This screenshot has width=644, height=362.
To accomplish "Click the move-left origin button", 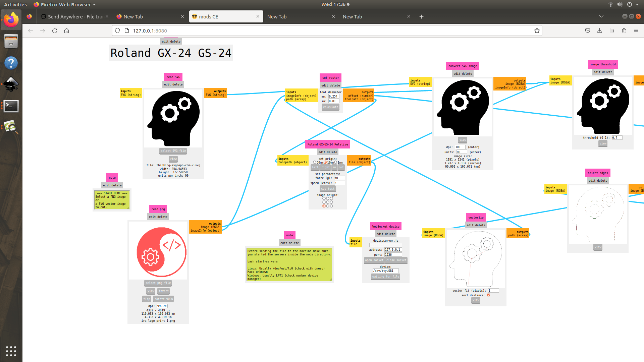I will [315, 167].
